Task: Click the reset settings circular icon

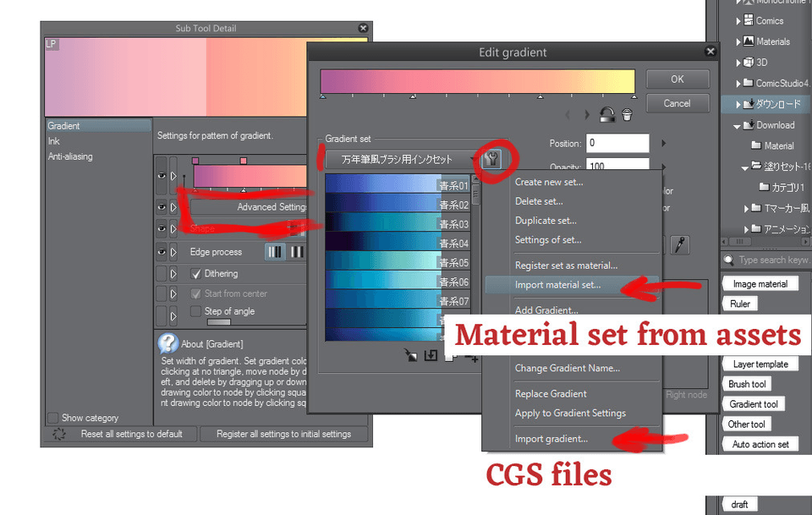Action: click(x=58, y=435)
